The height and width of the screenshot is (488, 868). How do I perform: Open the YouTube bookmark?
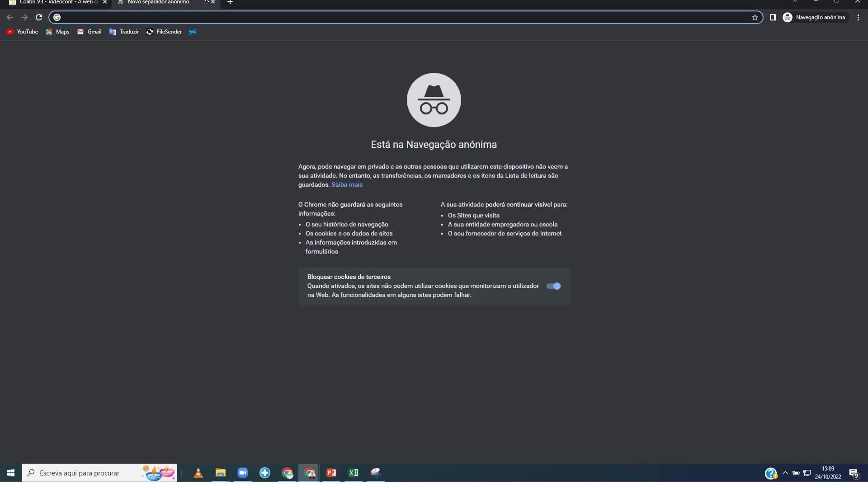tap(22, 32)
